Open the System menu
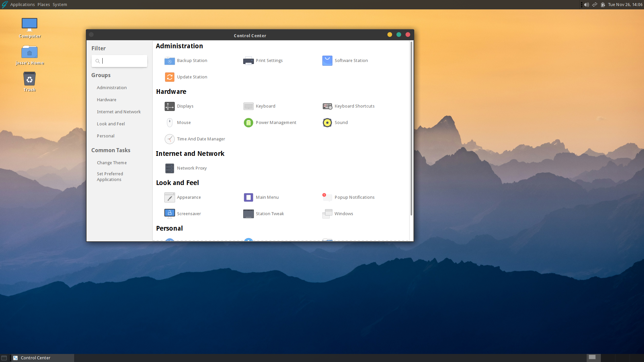 pos(60,5)
